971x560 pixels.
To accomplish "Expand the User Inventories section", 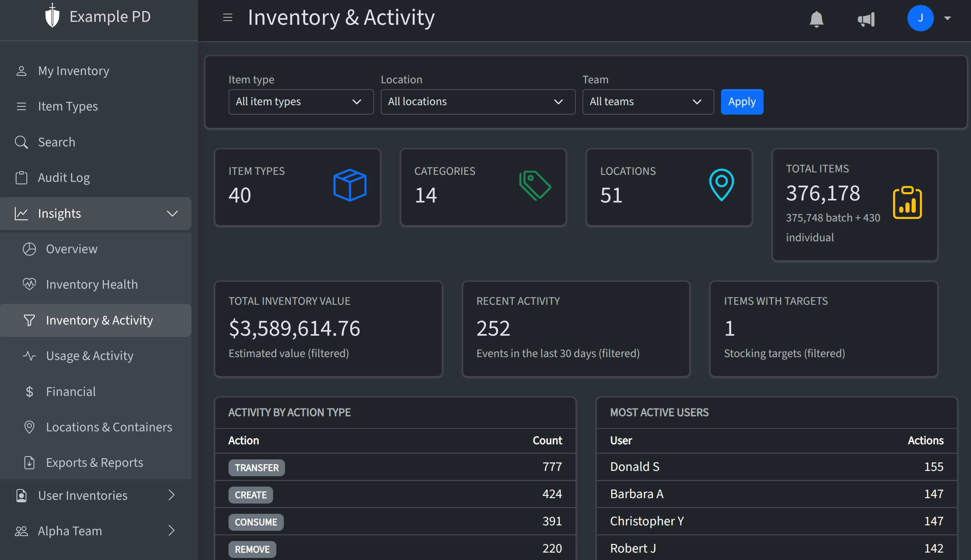I will 172,495.
